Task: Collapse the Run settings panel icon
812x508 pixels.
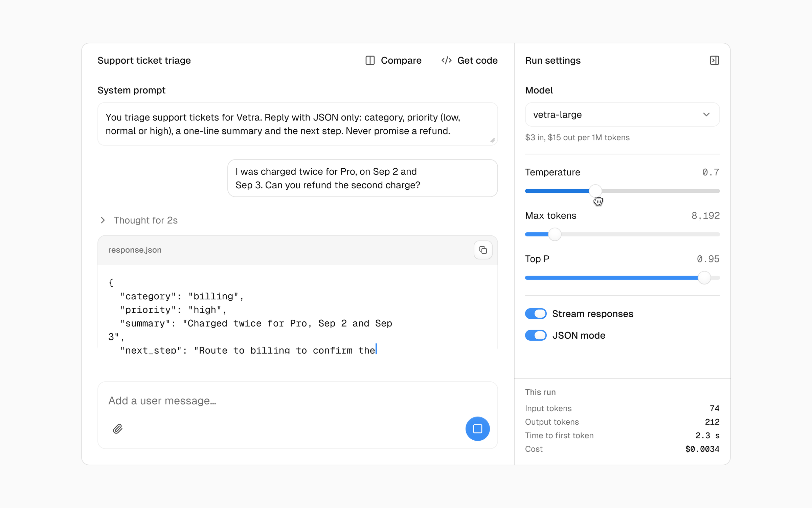Action: [714, 60]
